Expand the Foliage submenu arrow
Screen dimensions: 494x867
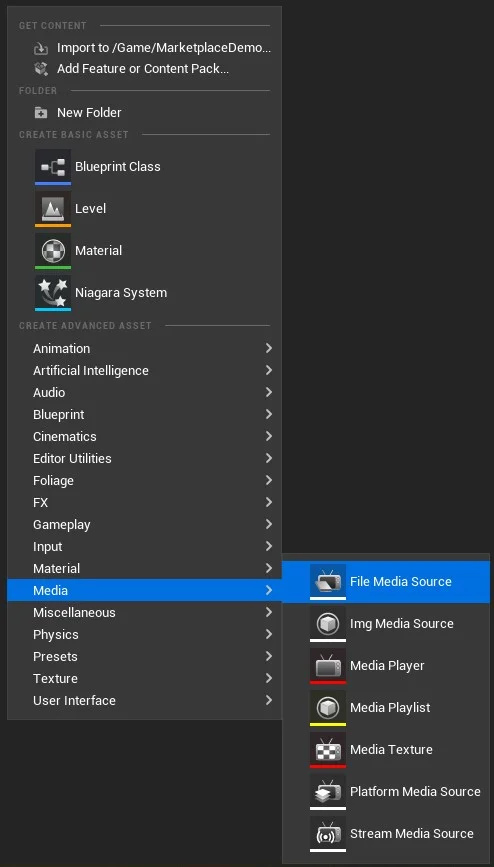click(x=269, y=480)
